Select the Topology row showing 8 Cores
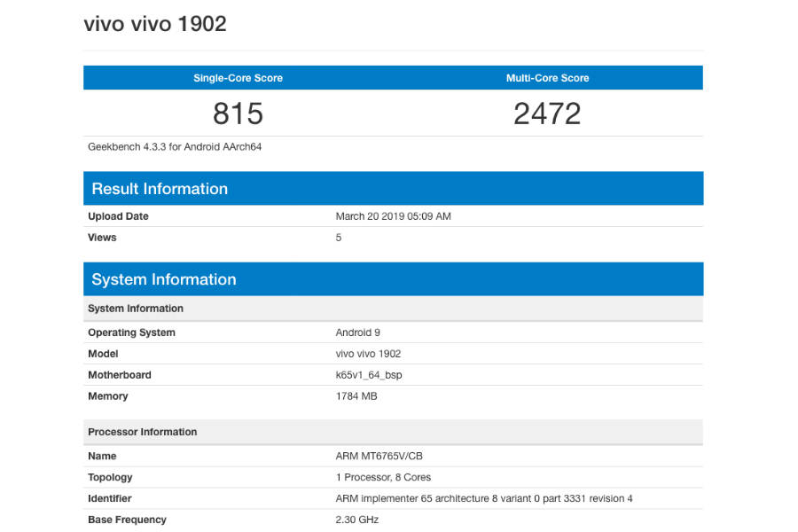This screenshot has width=798, height=532. (110, 476)
